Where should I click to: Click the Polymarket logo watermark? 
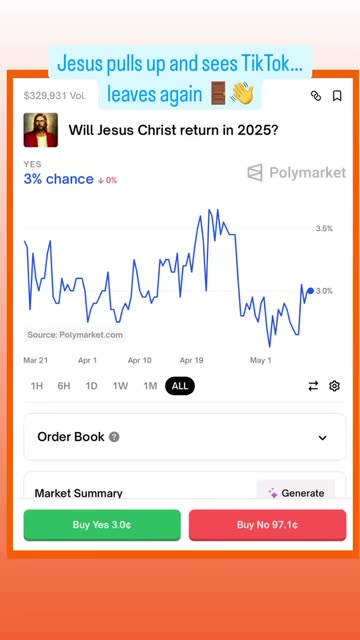click(297, 172)
